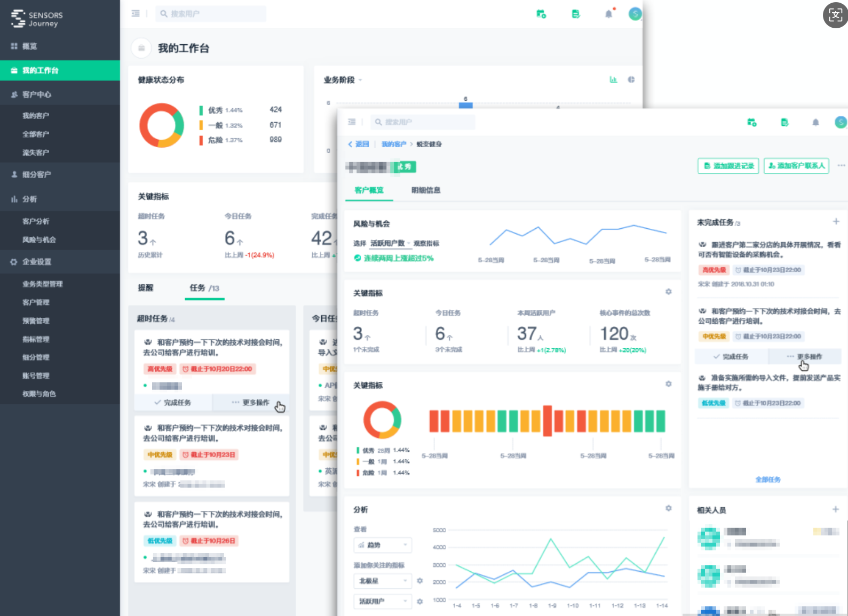The width and height of the screenshot is (848, 616).
Task: Click menu collapse icon in customer detail window
Action: (352, 122)
